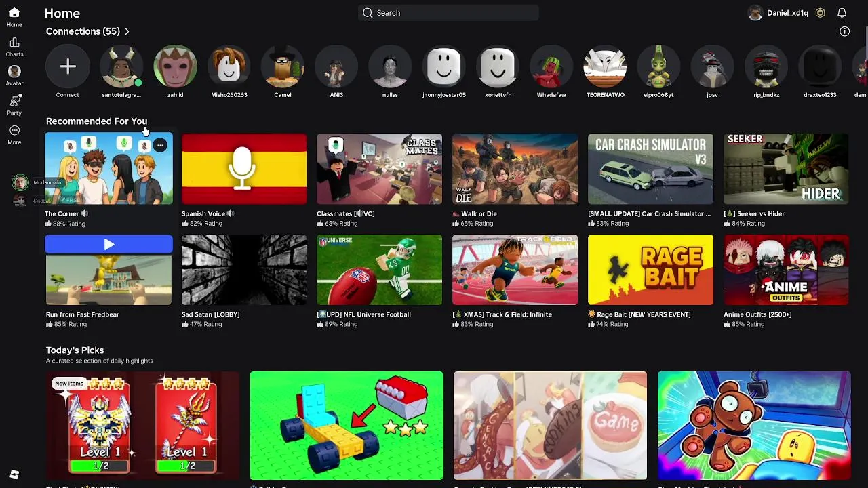Open NFL Universe Football thumbnail
The height and width of the screenshot is (488, 868).
(379, 270)
